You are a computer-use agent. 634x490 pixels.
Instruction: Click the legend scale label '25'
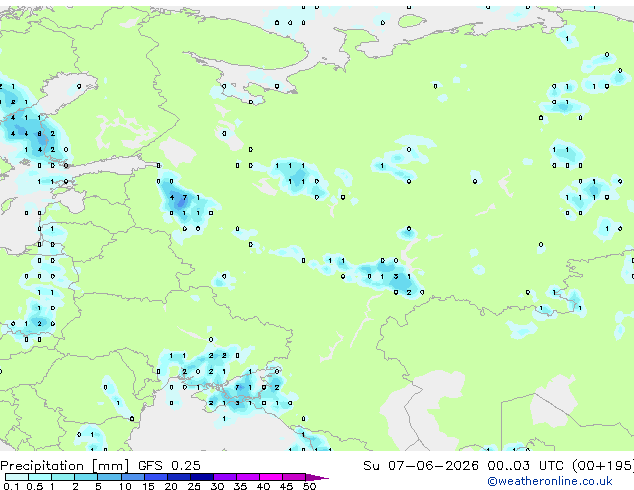point(194,486)
